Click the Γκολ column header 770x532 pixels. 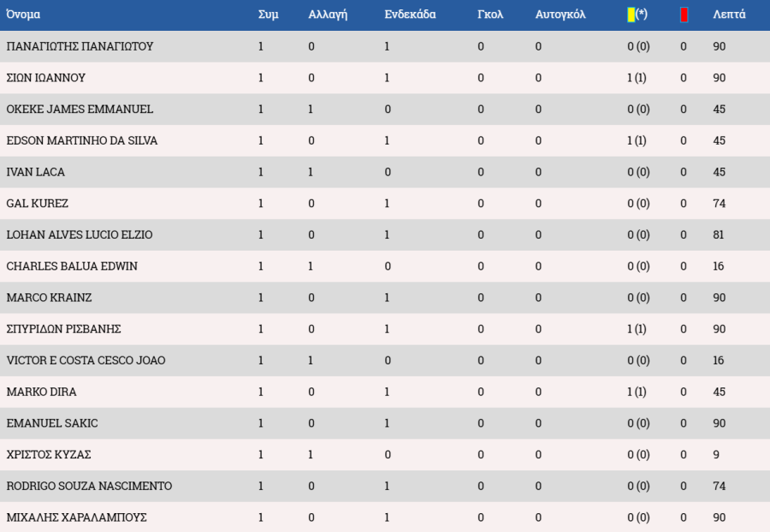(x=490, y=15)
